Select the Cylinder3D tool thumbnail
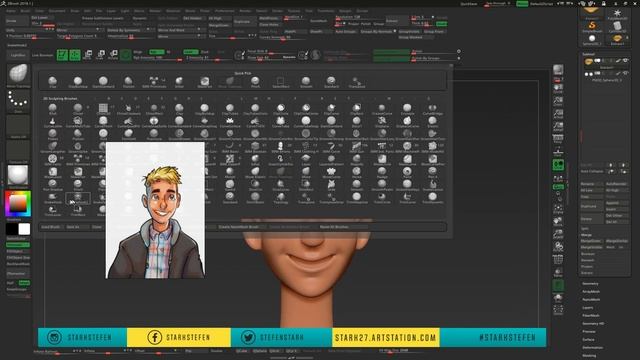This screenshot has width=640, height=360. (x=617, y=27)
